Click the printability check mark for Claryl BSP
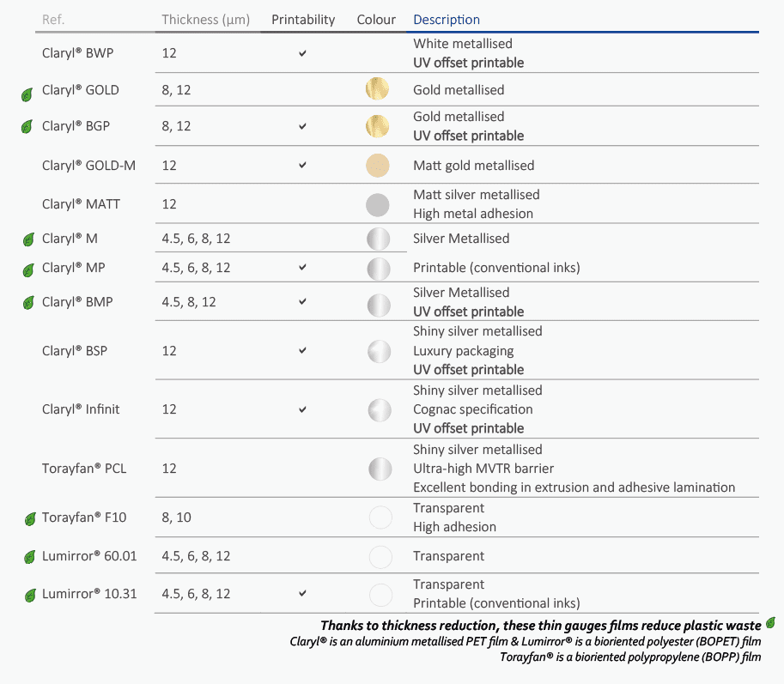Viewport: 784px width, 684px height. [x=302, y=351]
